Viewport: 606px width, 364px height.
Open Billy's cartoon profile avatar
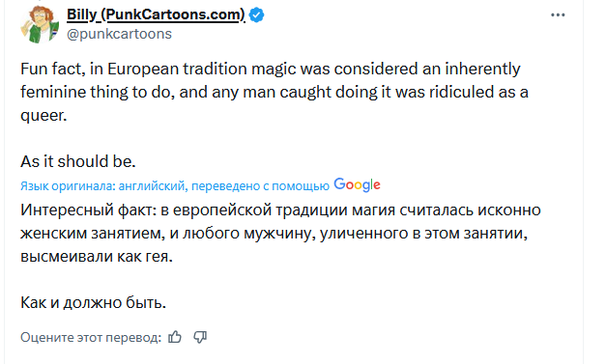40,24
